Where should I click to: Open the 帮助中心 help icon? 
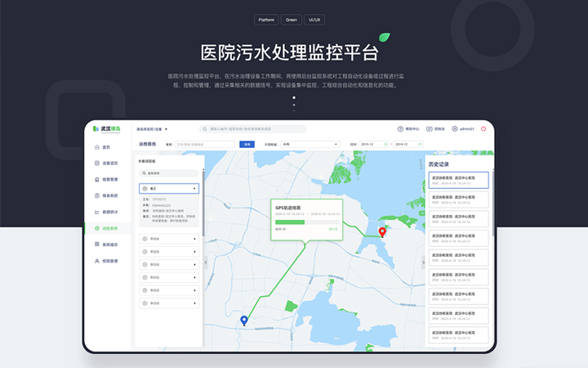401,128
